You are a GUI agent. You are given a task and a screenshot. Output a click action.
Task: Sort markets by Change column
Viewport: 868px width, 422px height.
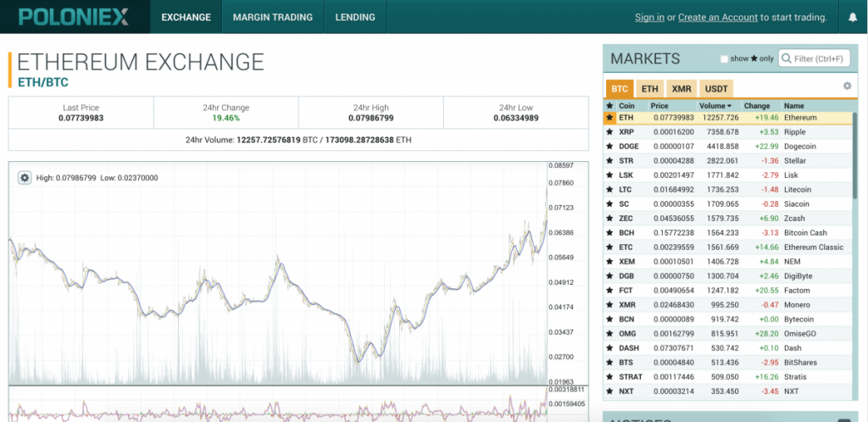[x=757, y=106]
